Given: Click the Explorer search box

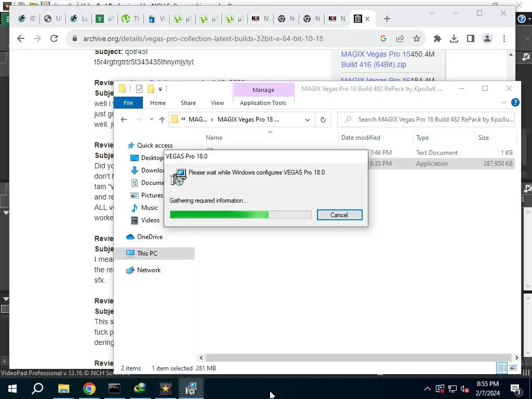Looking at the screenshot, I should pos(427,119).
